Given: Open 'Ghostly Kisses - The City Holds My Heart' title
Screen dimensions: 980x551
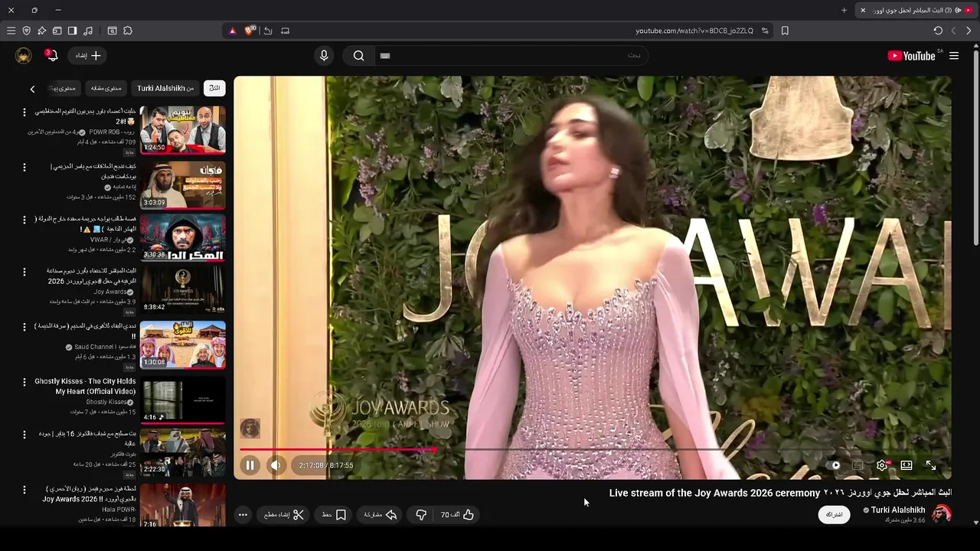Looking at the screenshot, I should (85, 386).
